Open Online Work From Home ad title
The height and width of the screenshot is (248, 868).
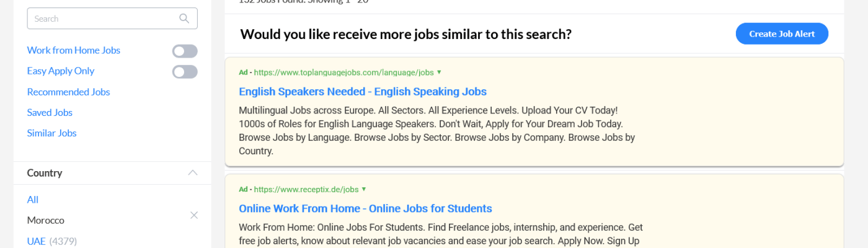click(365, 208)
